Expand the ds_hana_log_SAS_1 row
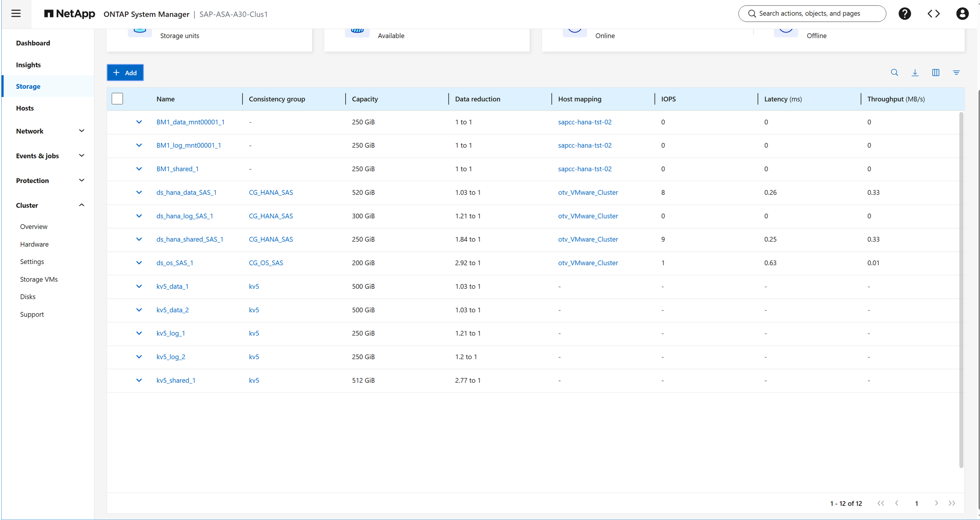Viewport: 980px width, 520px height. click(139, 216)
